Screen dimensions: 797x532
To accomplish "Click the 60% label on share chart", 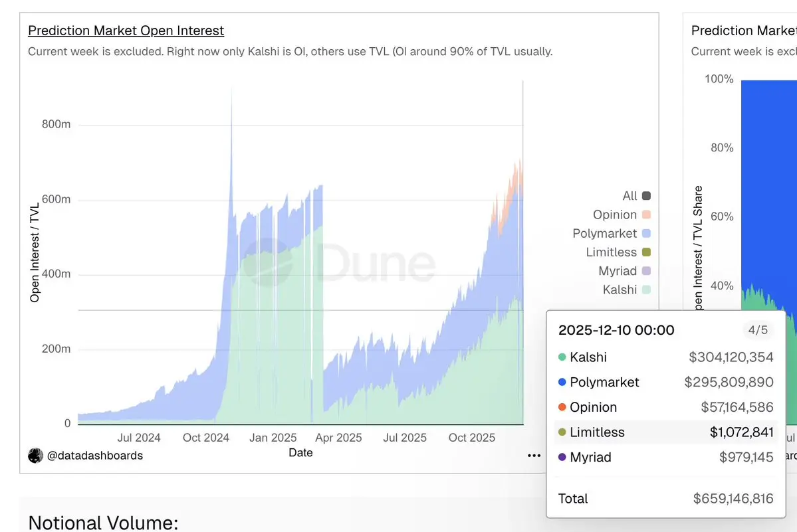I will coord(722,217).
